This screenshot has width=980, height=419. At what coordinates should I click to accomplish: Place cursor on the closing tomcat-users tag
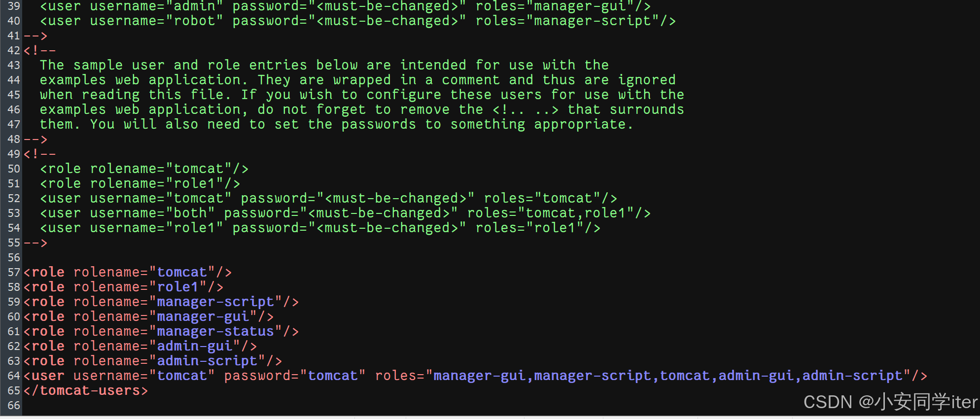click(x=86, y=391)
